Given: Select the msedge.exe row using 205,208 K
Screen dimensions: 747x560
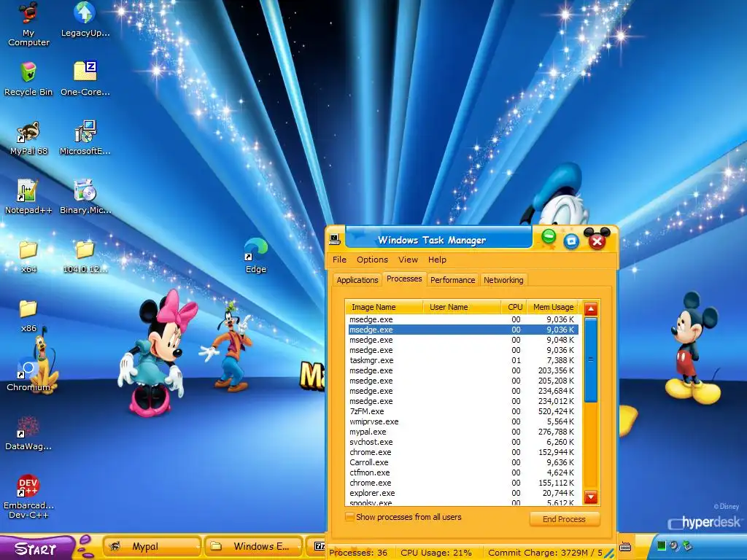Looking at the screenshot, I should click(x=462, y=381).
